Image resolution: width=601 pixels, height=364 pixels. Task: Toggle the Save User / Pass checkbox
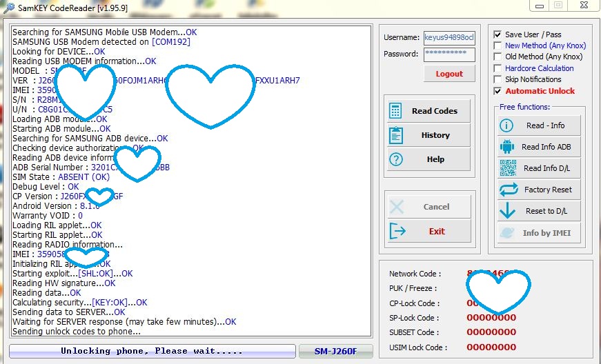pos(497,34)
